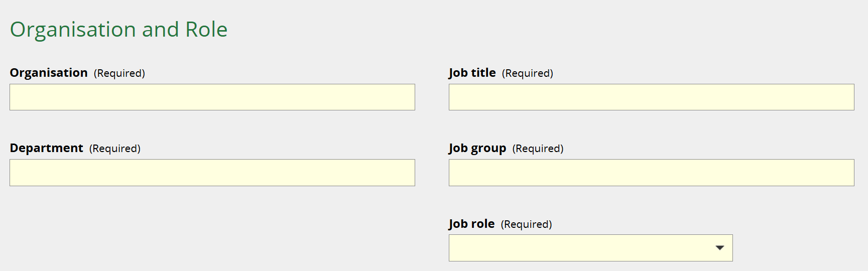The width and height of the screenshot is (868, 271).
Task: Focus the Job group input field
Action: coord(651,173)
